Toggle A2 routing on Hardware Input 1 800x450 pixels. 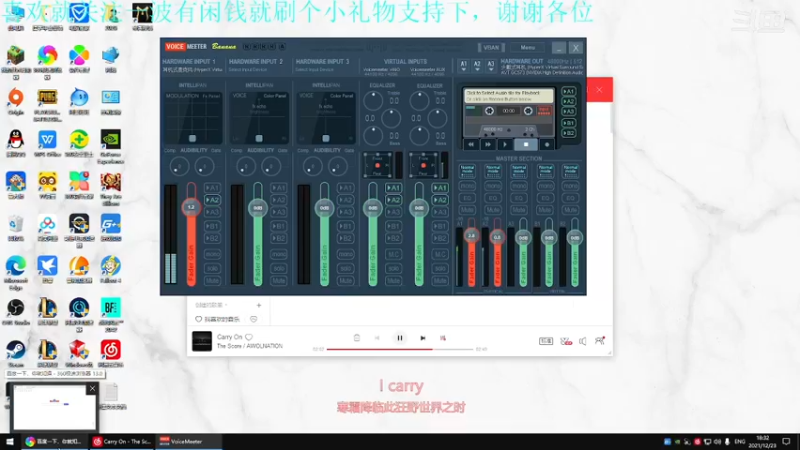pos(212,200)
